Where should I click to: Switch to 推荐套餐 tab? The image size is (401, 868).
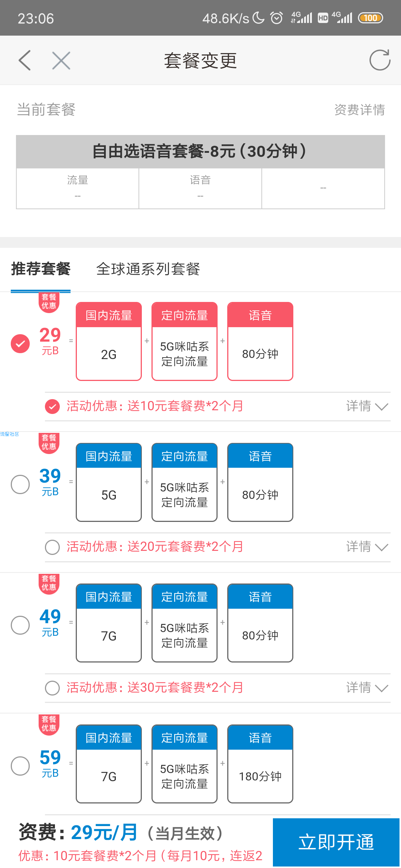pyautogui.click(x=41, y=269)
